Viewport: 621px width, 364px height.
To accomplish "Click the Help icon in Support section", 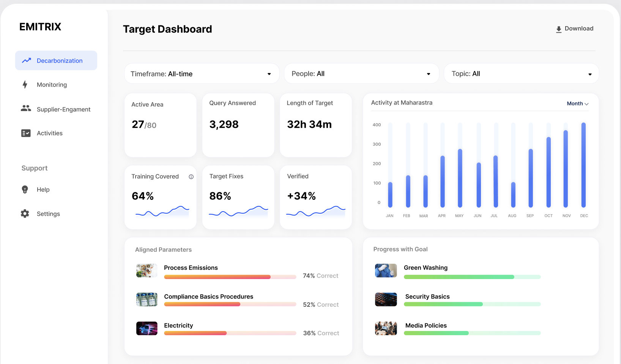I will (x=25, y=190).
